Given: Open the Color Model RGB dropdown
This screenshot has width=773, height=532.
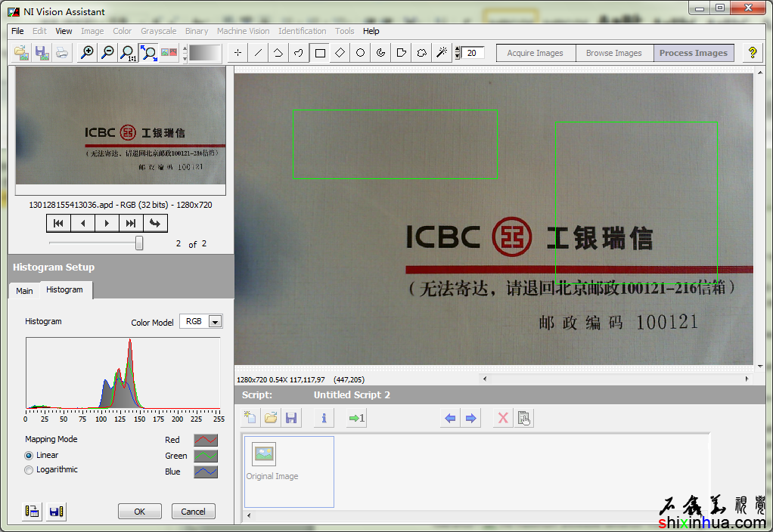Looking at the screenshot, I should click(215, 322).
